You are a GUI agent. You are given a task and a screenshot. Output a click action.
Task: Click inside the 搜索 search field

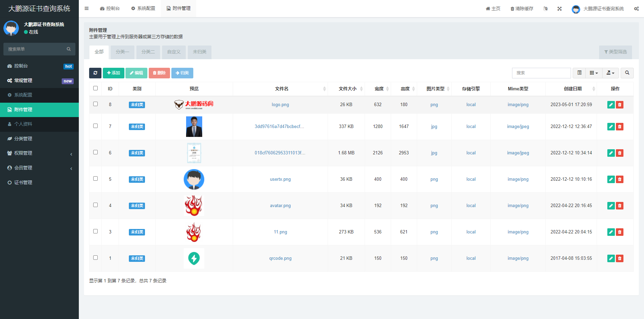coord(541,73)
